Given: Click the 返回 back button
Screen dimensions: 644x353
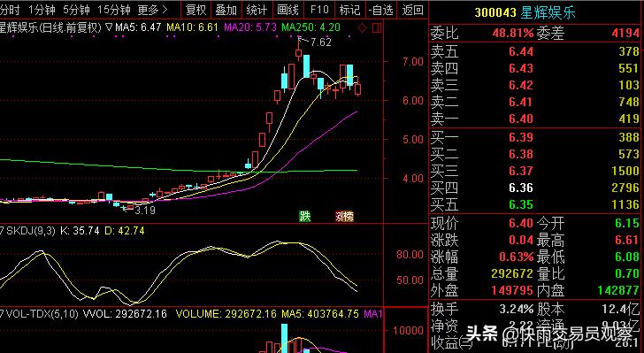Looking at the screenshot, I should (412, 10).
